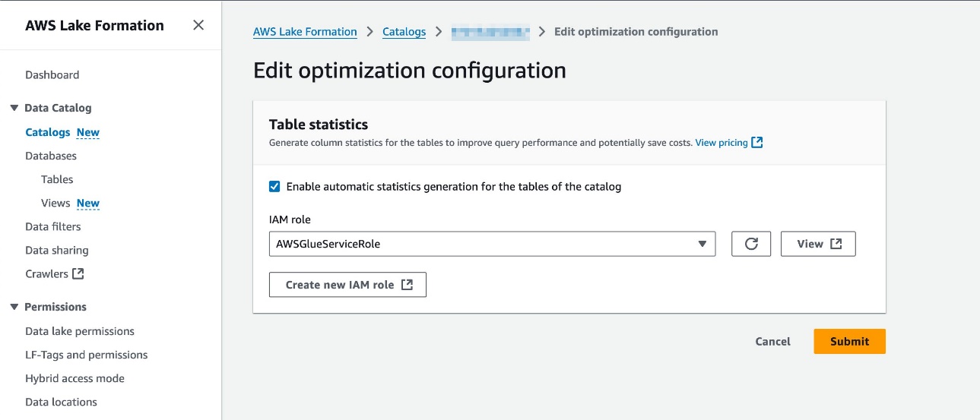The height and width of the screenshot is (420, 980).
Task: View the selected IAM role
Action: tap(818, 244)
